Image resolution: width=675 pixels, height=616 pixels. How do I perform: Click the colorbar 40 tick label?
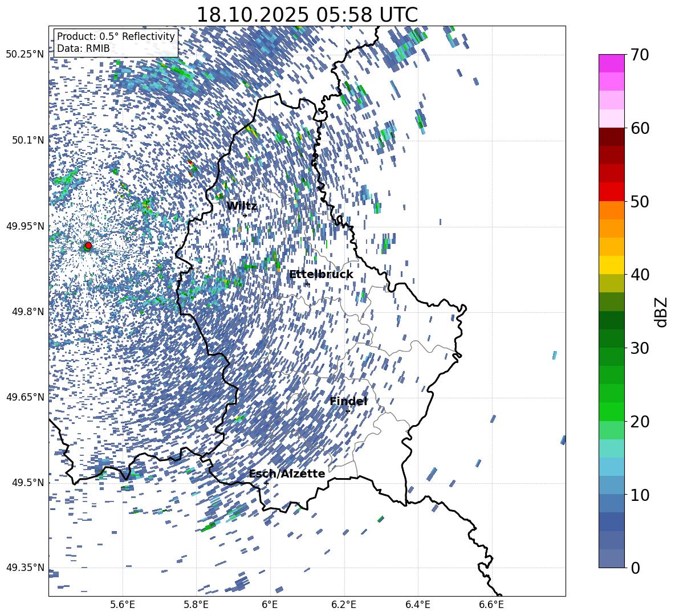click(x=640, y=275)
